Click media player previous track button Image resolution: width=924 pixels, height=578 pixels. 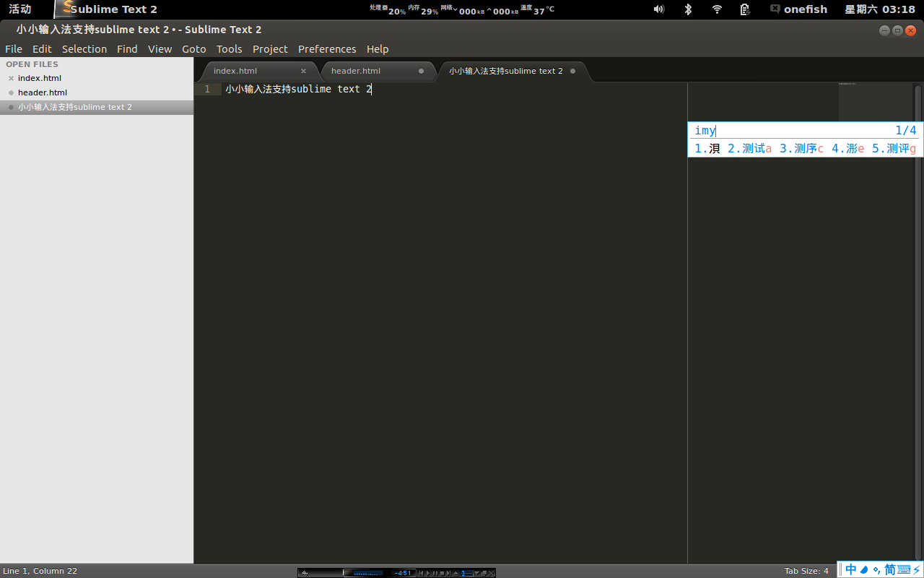click(422, 573)
